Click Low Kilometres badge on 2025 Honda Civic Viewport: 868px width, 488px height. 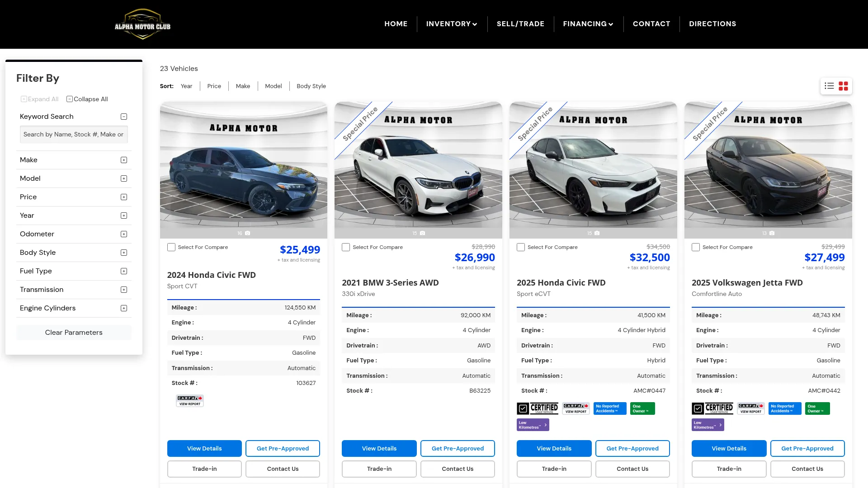tap(533, 425)
